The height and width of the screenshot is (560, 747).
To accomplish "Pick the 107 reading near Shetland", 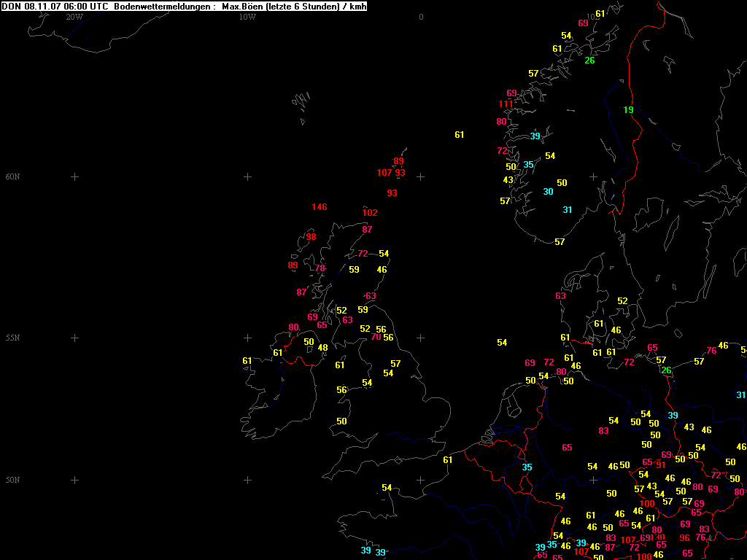I will tap(384, 173).
